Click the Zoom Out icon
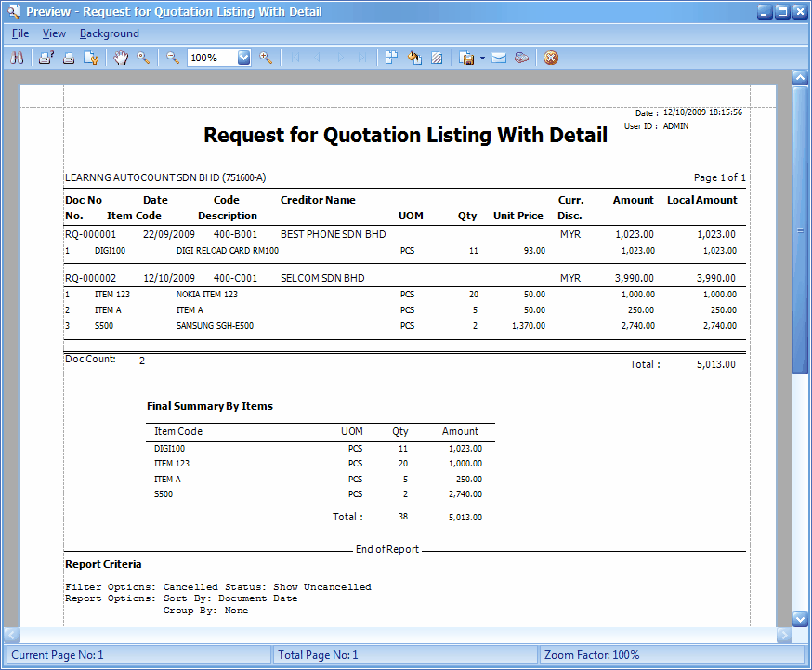Viewport: 812px width, 670px height. (173, 58)
